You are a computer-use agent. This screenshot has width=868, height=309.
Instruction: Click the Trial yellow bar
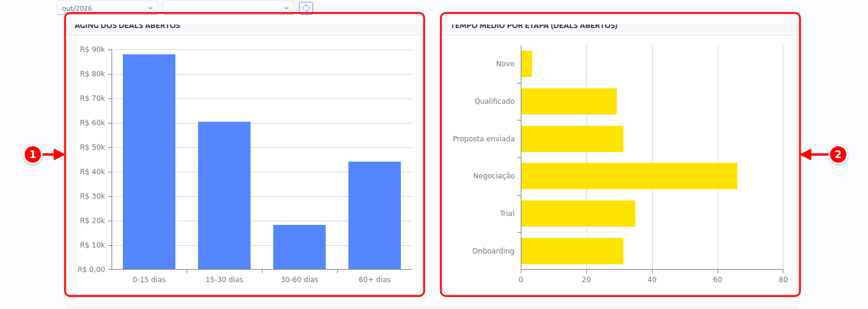[x=578, y=214]
